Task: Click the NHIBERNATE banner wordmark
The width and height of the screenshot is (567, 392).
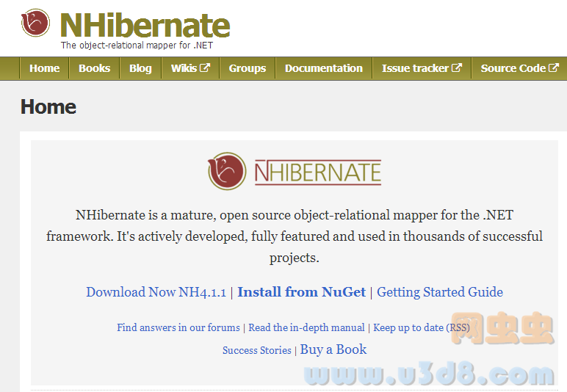Action: point(318,173)
